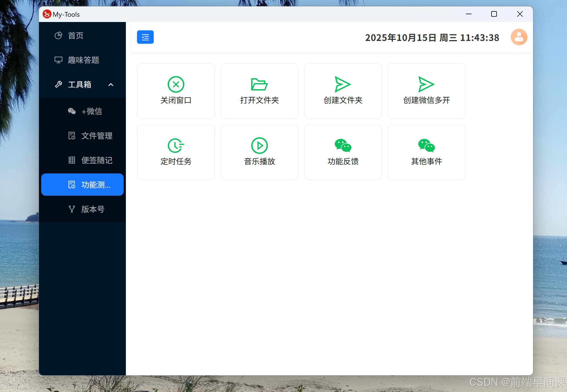Click the 工具箱 submenu title
The width and height of the screenshot is (567, 392).
(82, 84)
